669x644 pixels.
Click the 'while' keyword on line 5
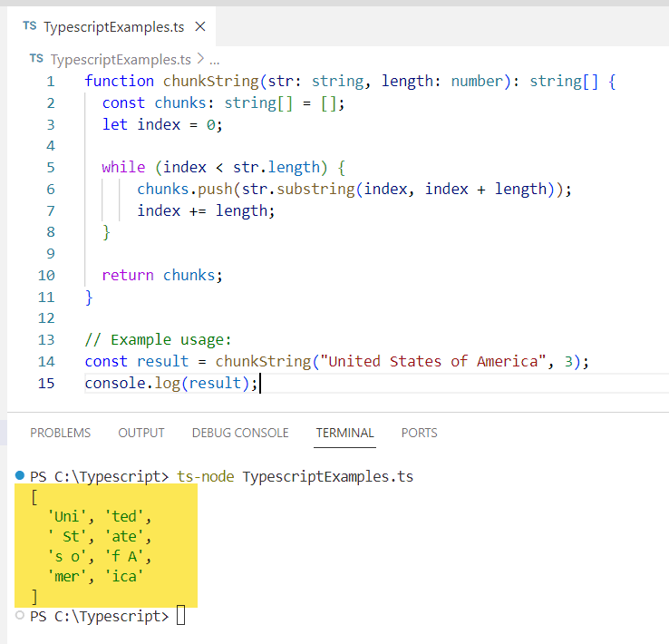tap(123, 167)
